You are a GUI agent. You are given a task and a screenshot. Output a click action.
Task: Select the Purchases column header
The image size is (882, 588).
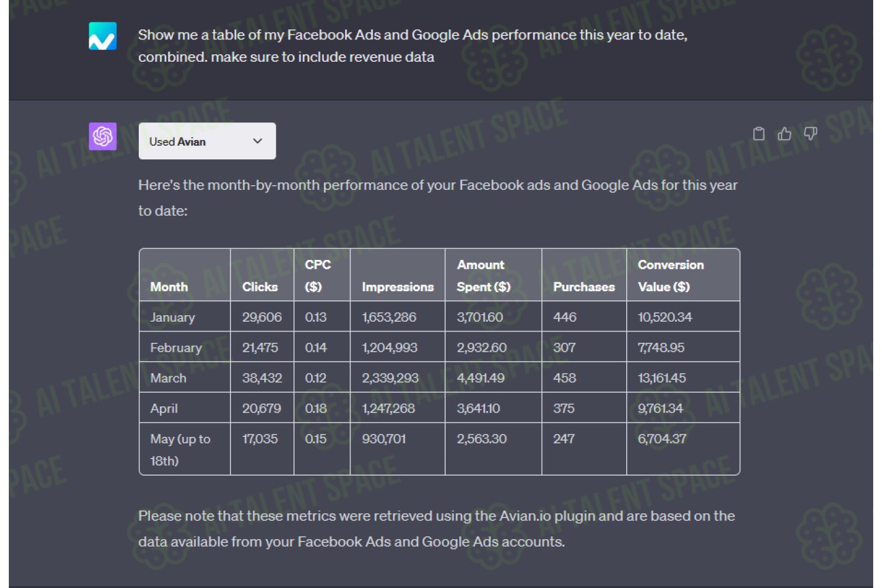tap(584, 287)
